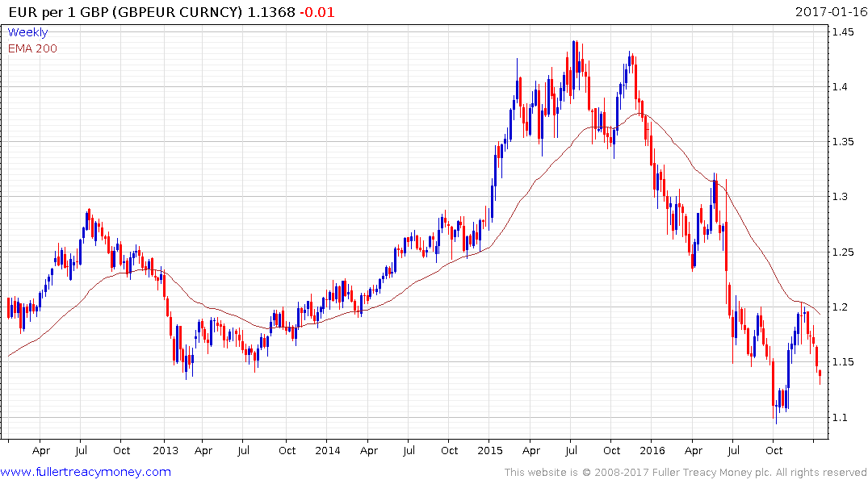Image resolution: width=868 pixels, height=484 pixels.
Task: Click the 2013 x-axis label
Action: point(166,450)
